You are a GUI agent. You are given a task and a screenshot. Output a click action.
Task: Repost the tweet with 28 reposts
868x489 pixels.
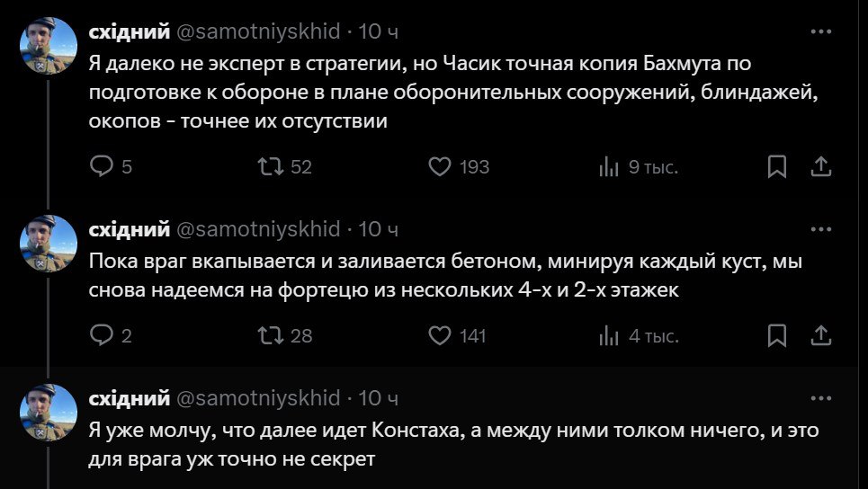tap(269, 336)
